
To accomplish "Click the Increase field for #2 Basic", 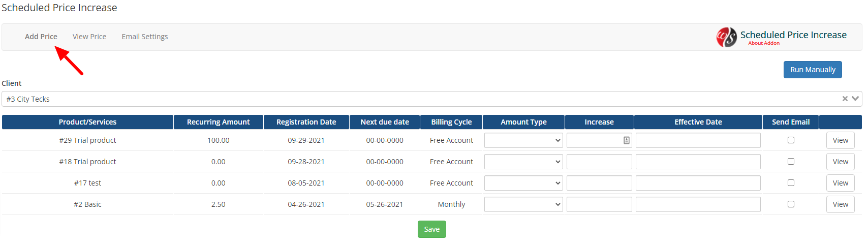I will [x=599, y=204].
